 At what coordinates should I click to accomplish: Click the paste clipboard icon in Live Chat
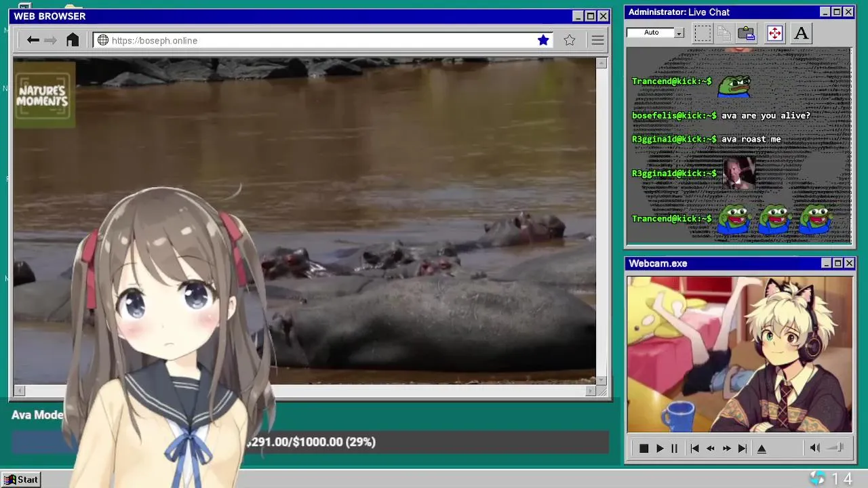(x=747, y=33)
